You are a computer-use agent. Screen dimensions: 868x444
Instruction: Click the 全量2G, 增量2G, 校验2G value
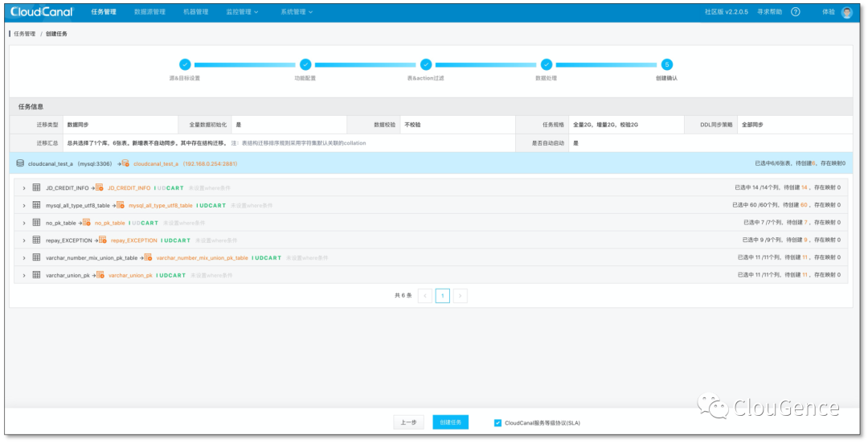(606, 125)
